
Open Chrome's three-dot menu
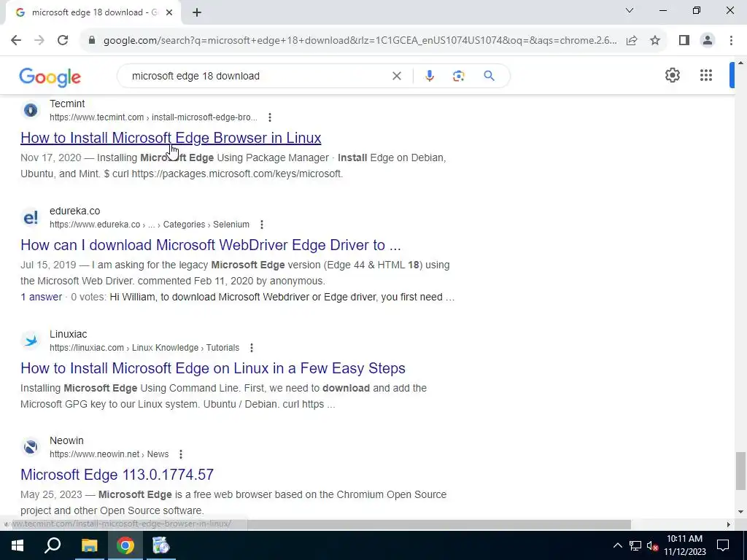pyautogui.click(x=731, y=41)
